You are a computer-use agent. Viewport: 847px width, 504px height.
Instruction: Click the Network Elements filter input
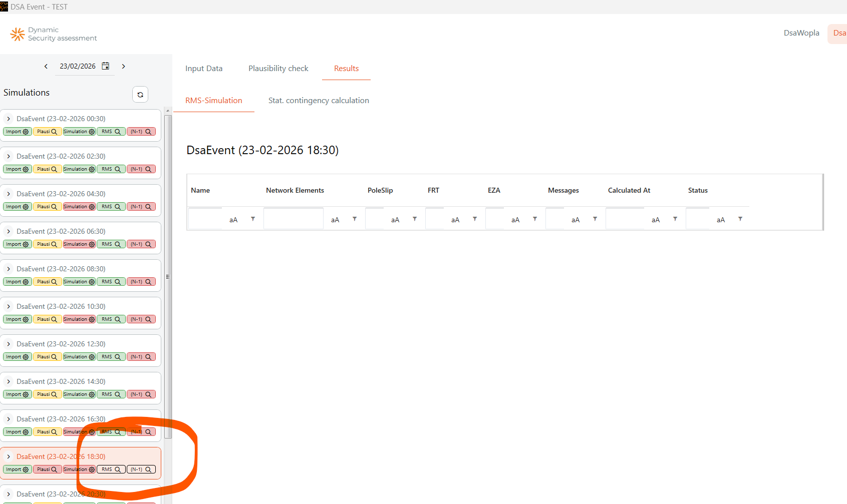(294, 219)
